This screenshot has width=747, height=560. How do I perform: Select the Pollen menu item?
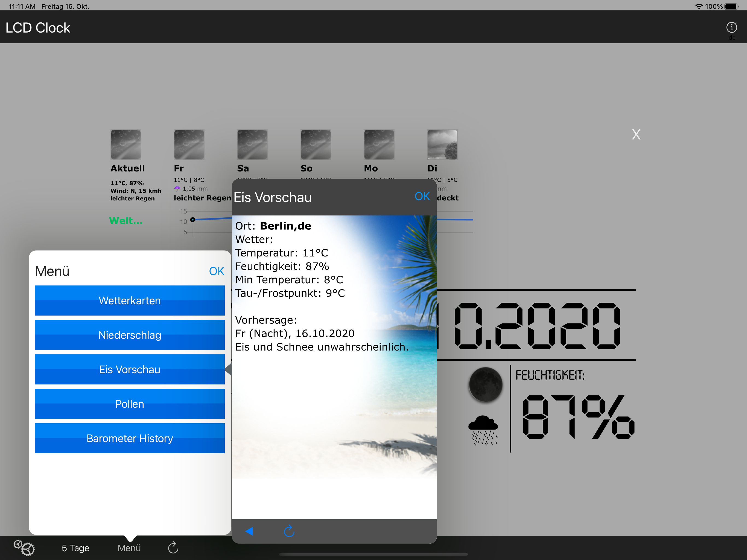(130, 404)
